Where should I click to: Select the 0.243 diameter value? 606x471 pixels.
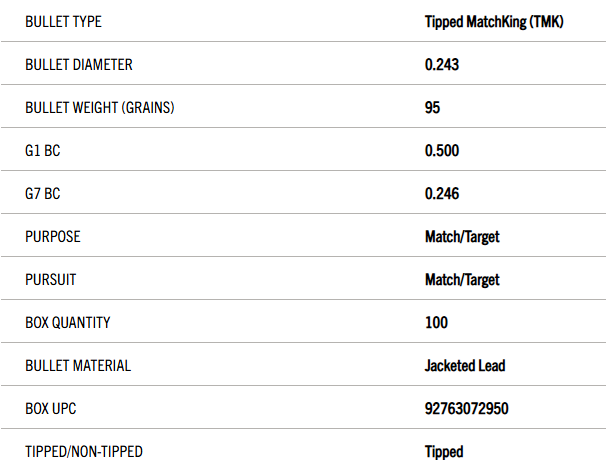442,65
